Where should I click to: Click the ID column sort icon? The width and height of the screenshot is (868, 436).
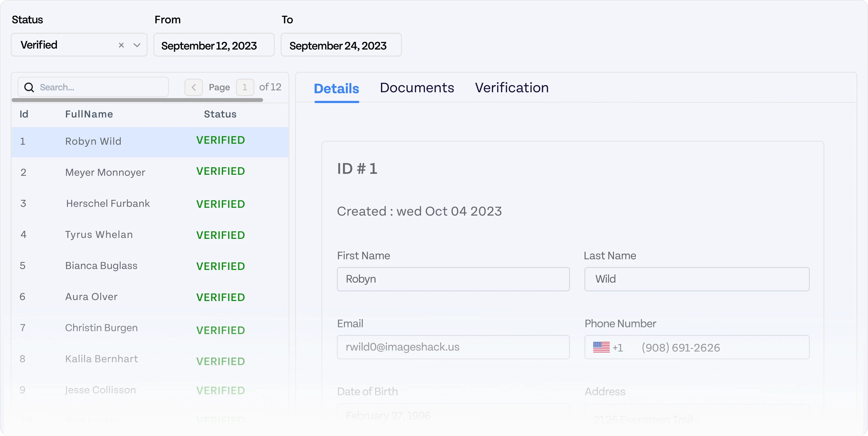pyautogui.click(x=23, y=114)
